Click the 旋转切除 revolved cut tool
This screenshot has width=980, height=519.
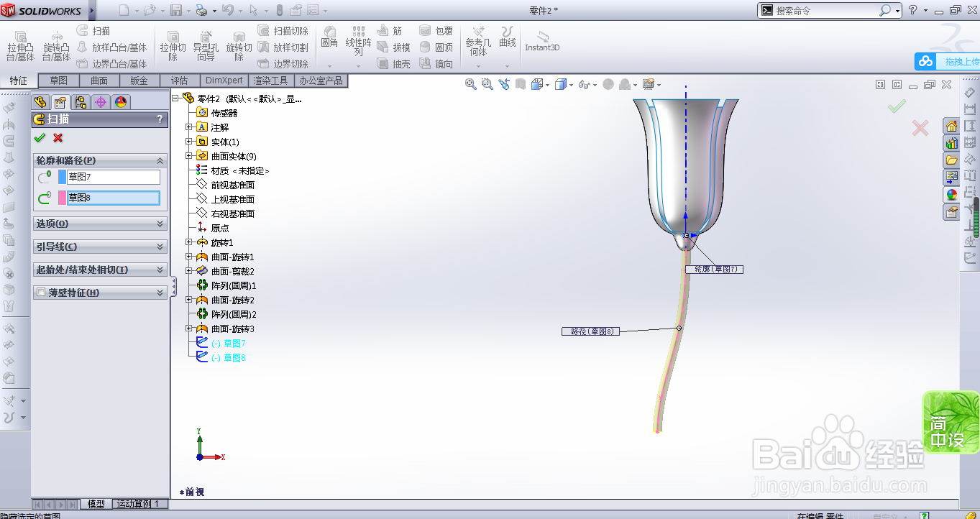(239, 46)
